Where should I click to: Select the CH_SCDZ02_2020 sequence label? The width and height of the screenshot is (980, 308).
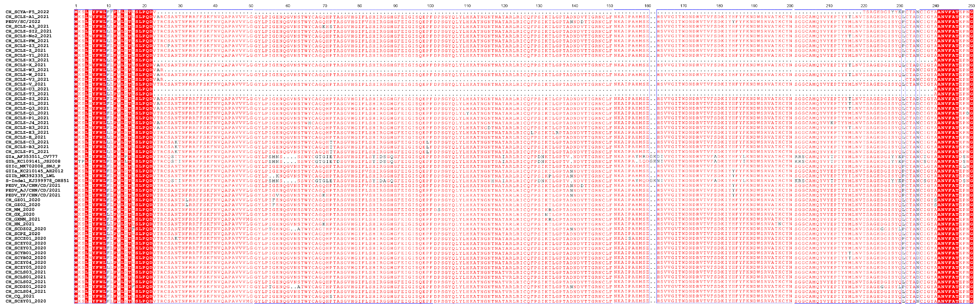(x=25, y=229)
